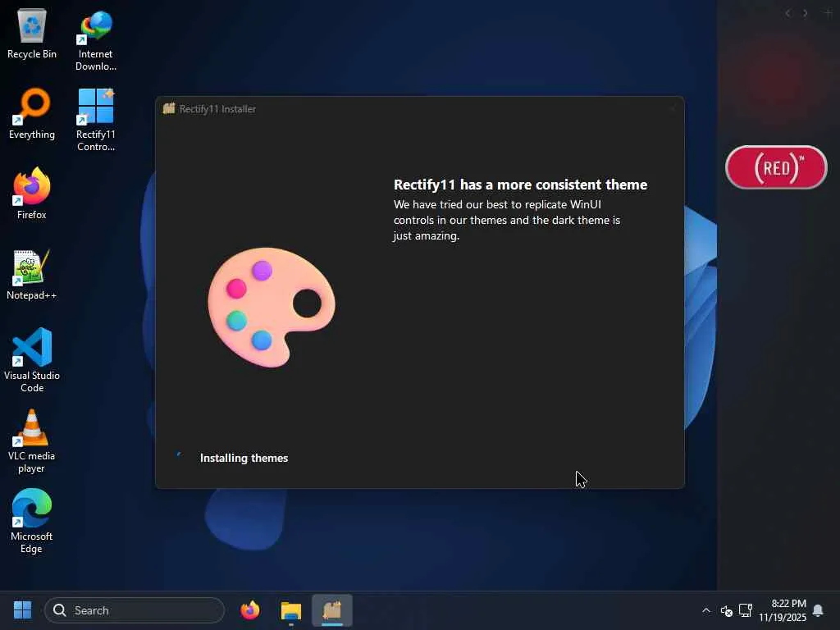This screenshot has width=840, height=630.
Task: Select the Notepad++ desktop shortcut
Action: coord(32,275)
